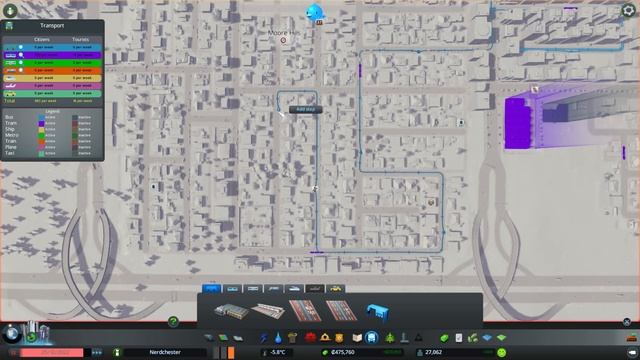The height and width of the screenshot is (360, 640).
Task: Click the blue Chirper bird icon
Action: click(314, 12)
